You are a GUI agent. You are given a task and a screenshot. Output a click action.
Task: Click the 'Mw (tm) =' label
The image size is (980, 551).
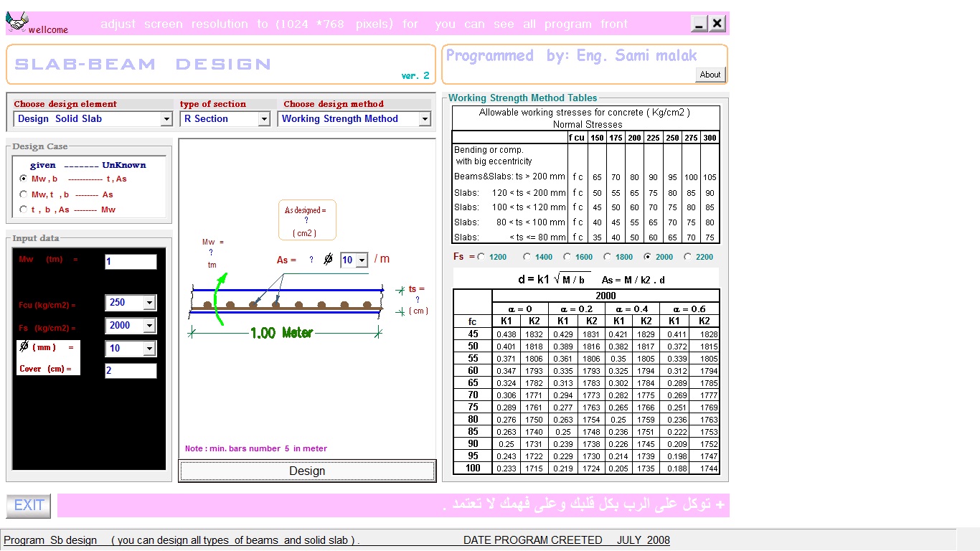pyautogui.click(x=48, y=260)
